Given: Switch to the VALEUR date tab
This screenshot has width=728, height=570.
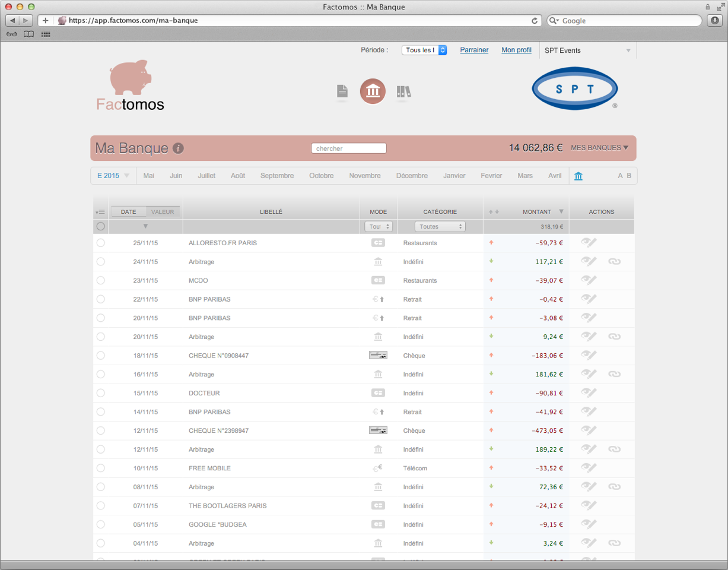Looking at the screenshot, I should (x=163, y=212).
